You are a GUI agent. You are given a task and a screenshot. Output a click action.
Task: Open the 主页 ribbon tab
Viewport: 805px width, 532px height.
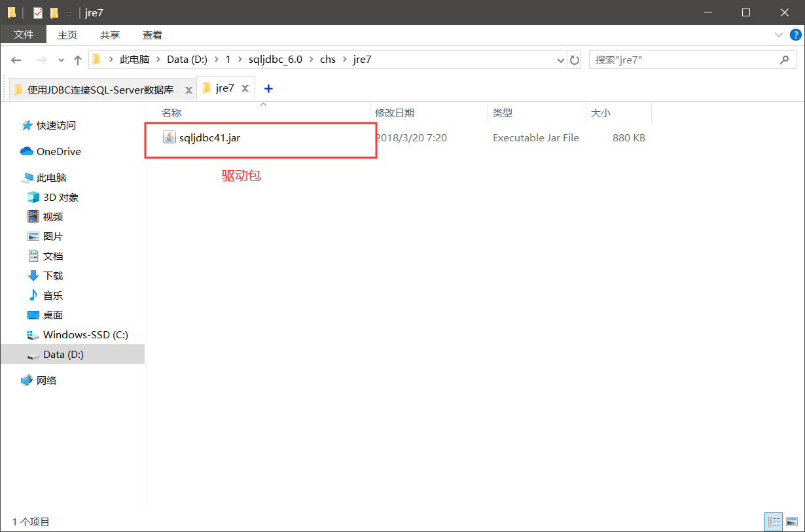67,35
